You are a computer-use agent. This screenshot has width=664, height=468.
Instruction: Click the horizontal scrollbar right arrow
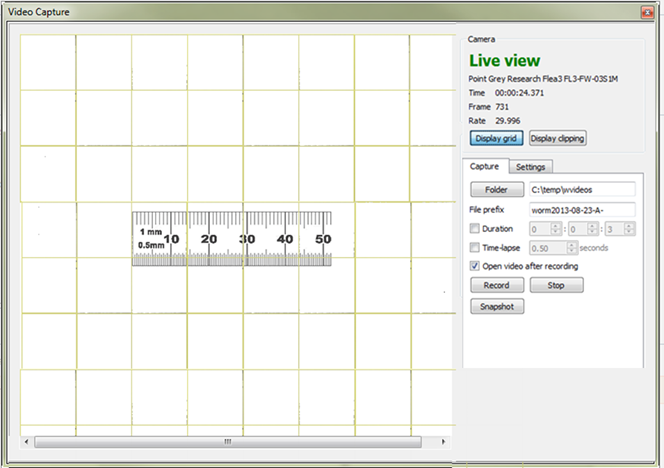pos(443,442)
